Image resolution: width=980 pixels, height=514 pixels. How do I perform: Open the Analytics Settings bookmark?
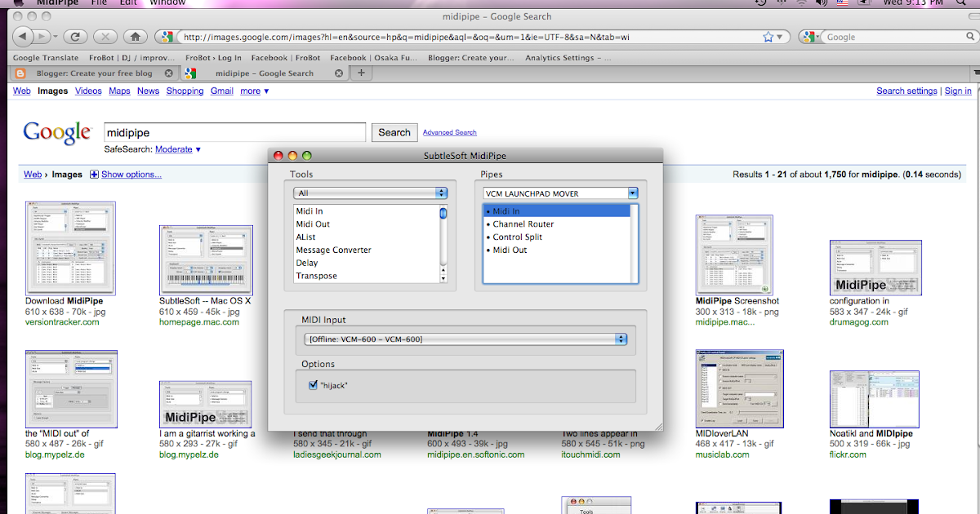568,58
